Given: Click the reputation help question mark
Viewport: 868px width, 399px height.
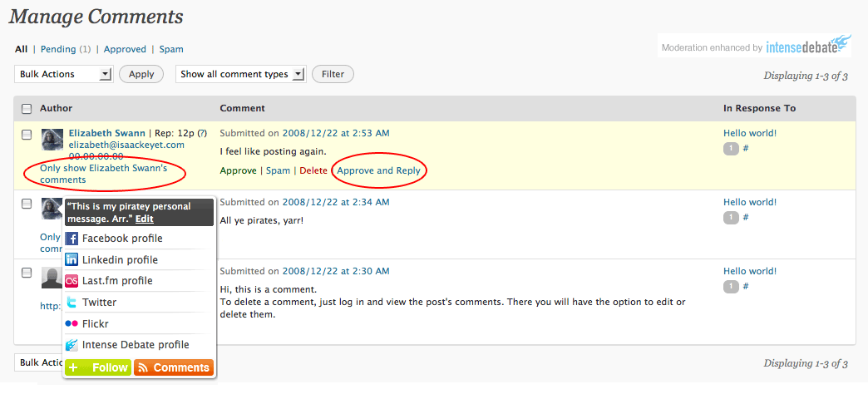Looking at the screenshot, I should click(x=202, y=133).
